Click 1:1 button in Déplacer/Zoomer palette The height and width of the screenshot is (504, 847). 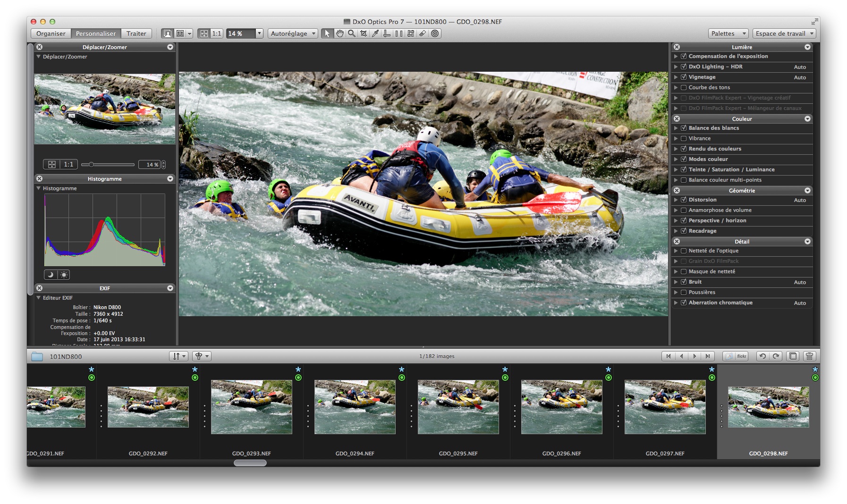click(69, 165)
